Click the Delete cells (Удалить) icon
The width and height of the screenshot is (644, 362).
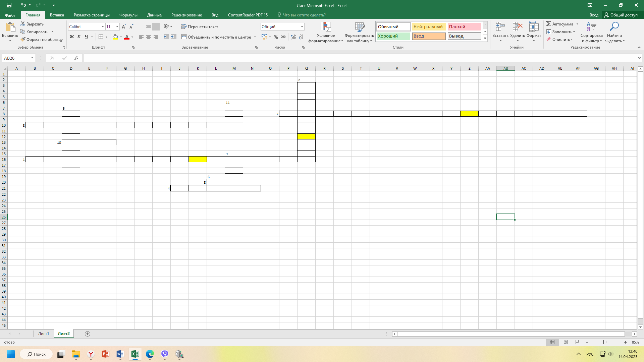pos(517,27)
